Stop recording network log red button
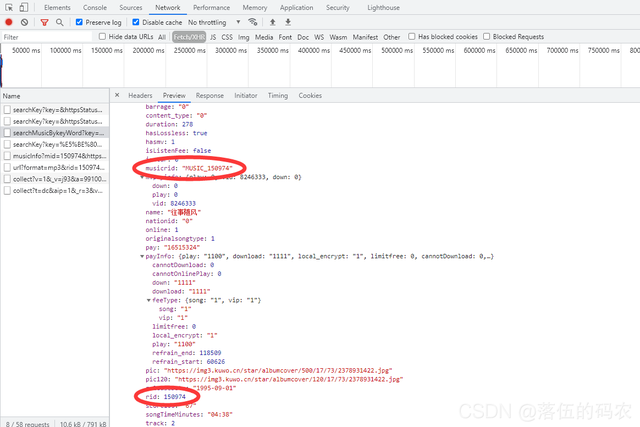 pyautogui.click(x=9, y=22)
